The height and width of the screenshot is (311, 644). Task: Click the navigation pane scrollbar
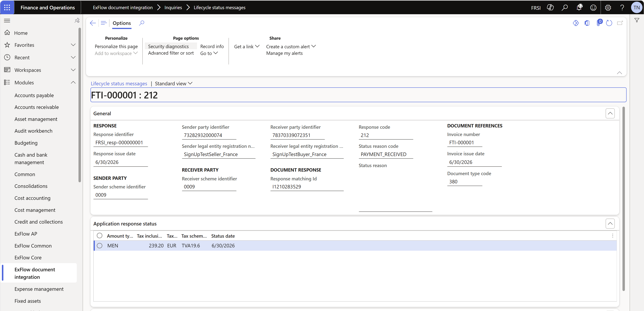[x=80, y=105]
